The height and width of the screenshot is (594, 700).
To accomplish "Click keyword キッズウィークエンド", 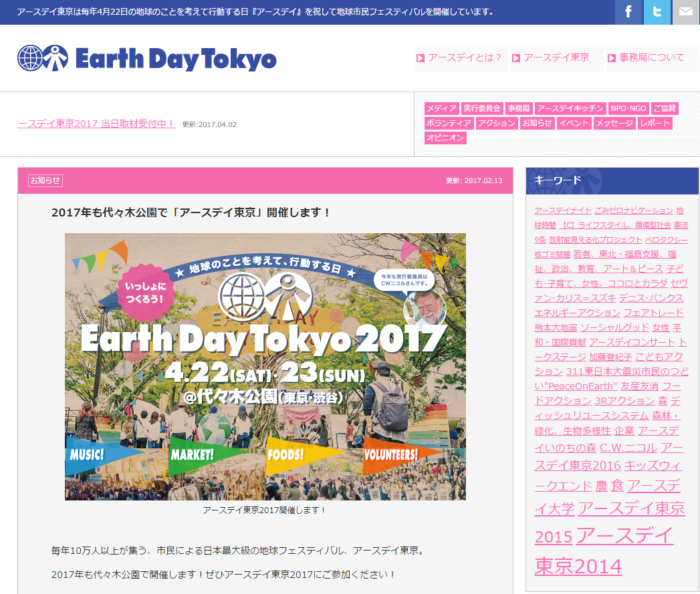I will click(x=608, y=476).
